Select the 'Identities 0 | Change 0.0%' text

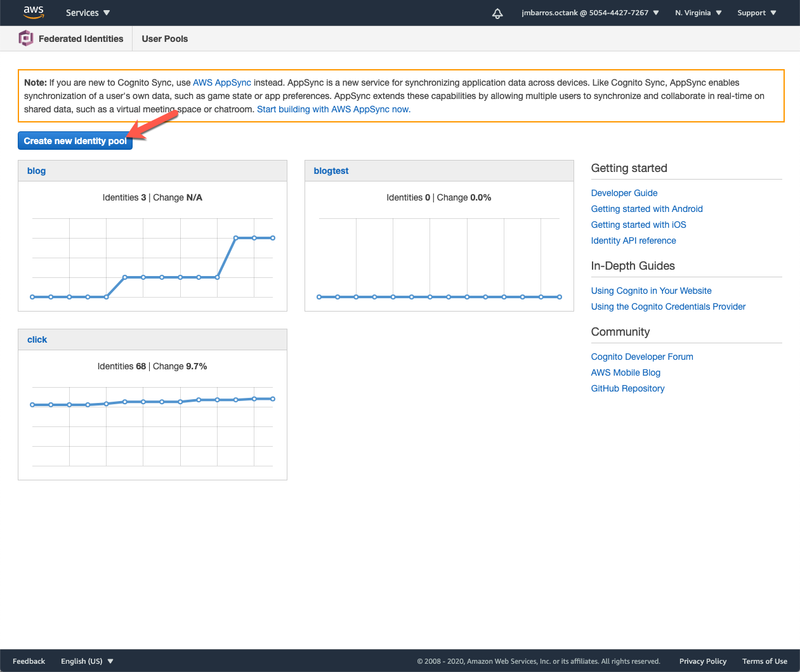[x=439, y=197]
